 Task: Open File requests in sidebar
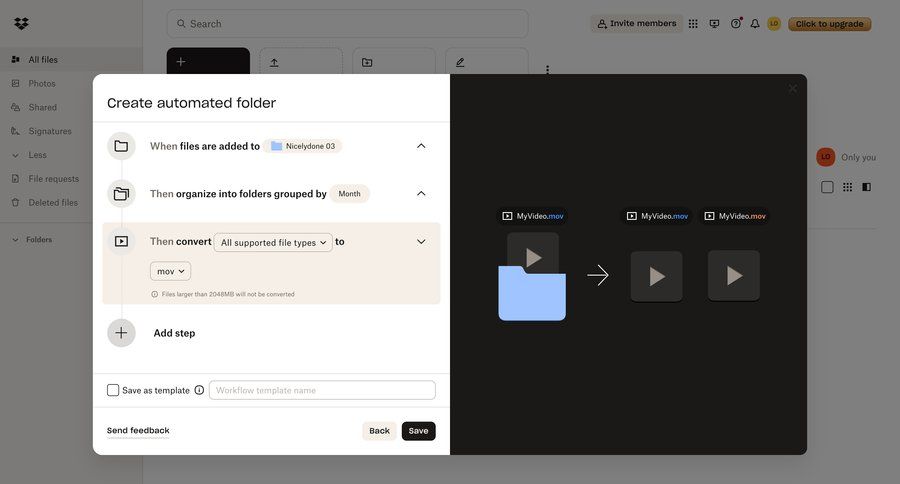click(53, 179)
